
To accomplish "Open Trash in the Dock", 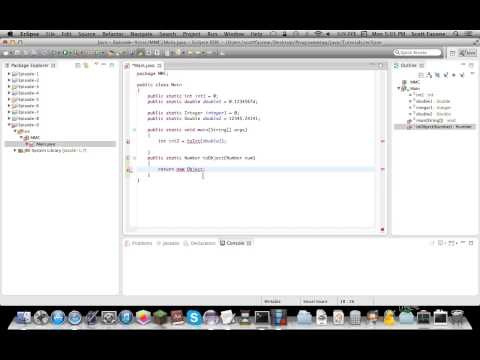I will pyautogui.click(x=457, y=318).
